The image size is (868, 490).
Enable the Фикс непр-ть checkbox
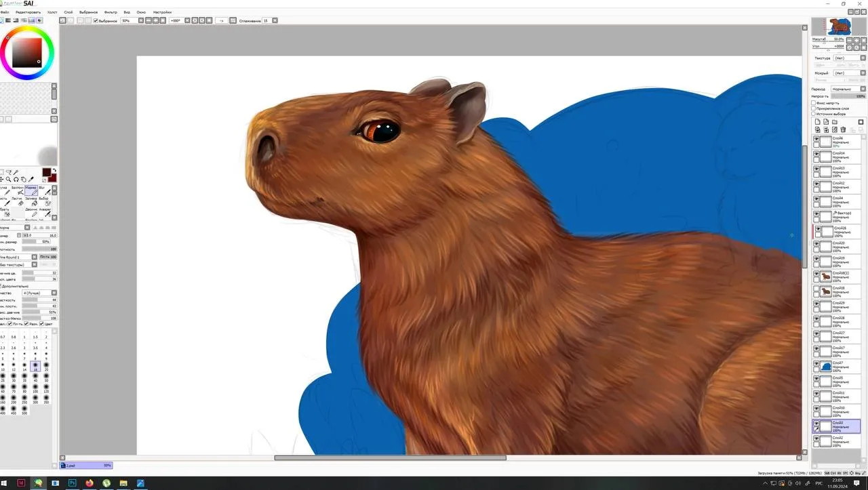pos(814,103)
